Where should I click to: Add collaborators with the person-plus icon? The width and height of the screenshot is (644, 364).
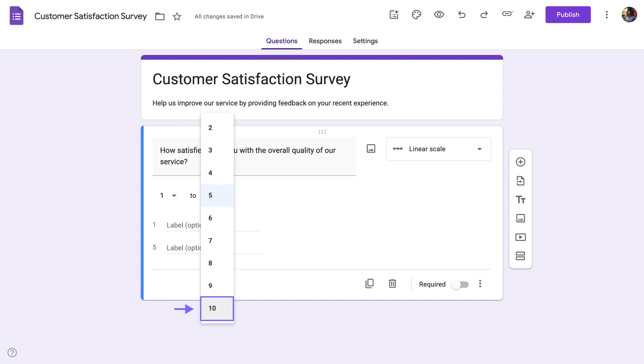point(529,15)
